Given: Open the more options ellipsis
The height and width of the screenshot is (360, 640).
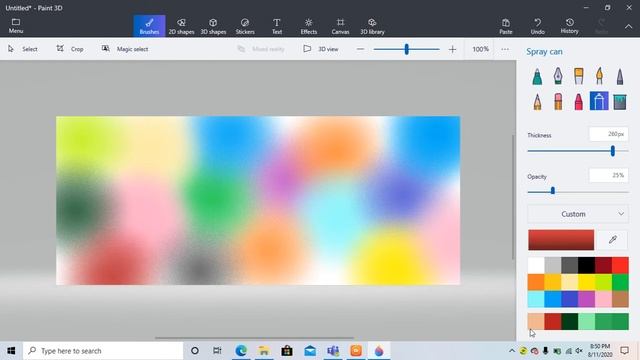Looking at the screenshot, I should 505,49.
